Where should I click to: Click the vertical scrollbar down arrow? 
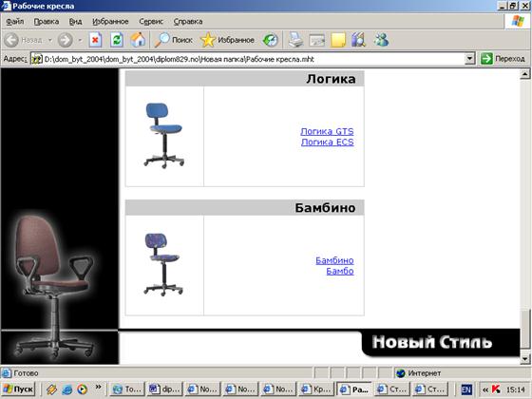(x=524, y=358)
